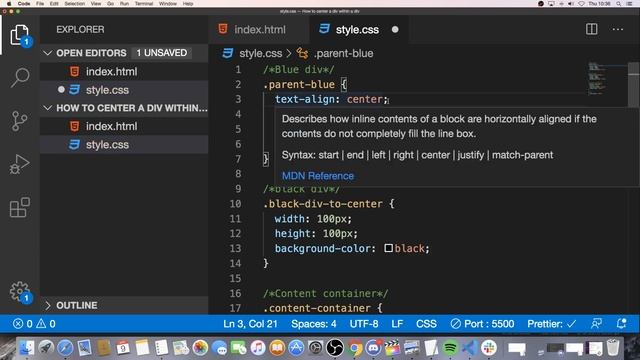Open Discord from the Dock
640x360 pixels.
coord(373,348)
